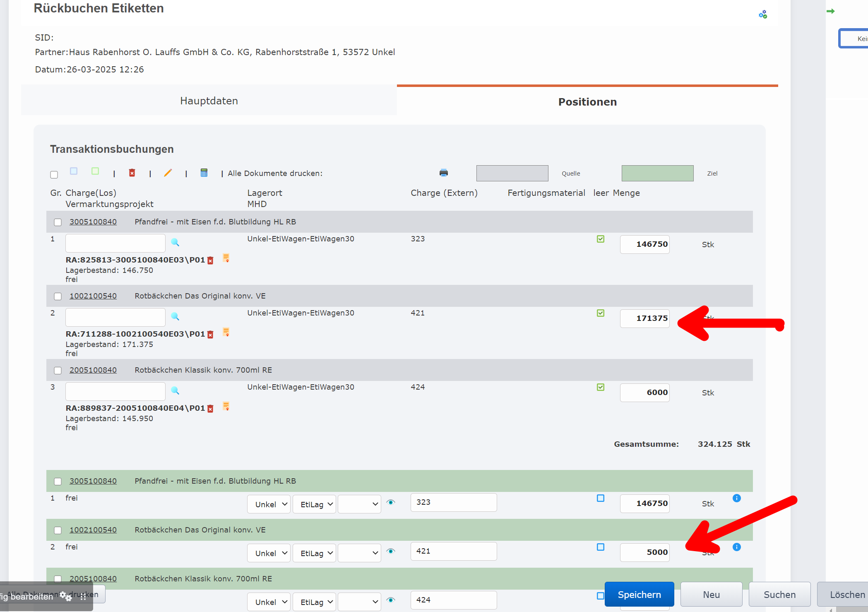The height and width of the screenshot is (612, 868).
Task: Toggle the 'leer' checkbox on source row 3
Action: pos(601,387)
